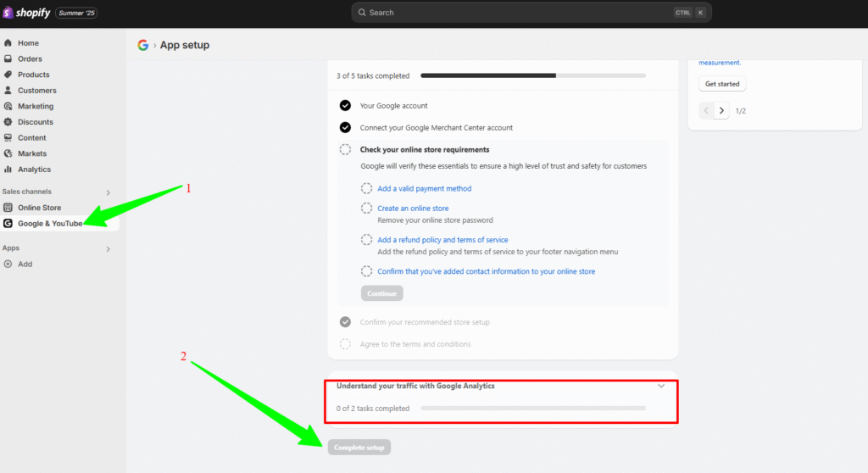Click the Orders icon in sidebar
This screenshot has width=868, height=473.
coord(8,58)
